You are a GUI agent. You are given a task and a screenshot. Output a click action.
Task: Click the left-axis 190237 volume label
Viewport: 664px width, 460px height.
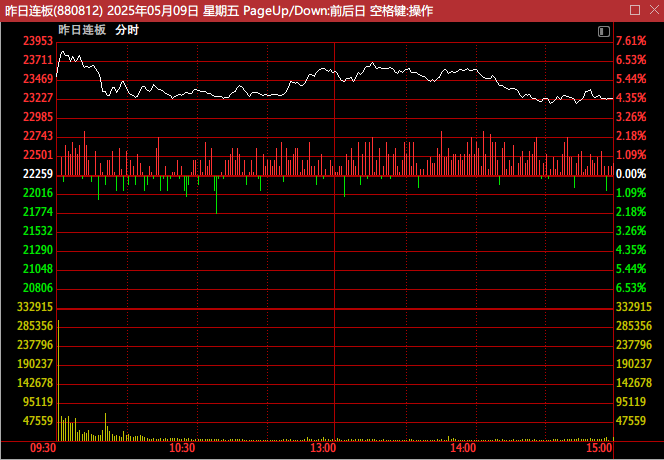coord(35,364)
